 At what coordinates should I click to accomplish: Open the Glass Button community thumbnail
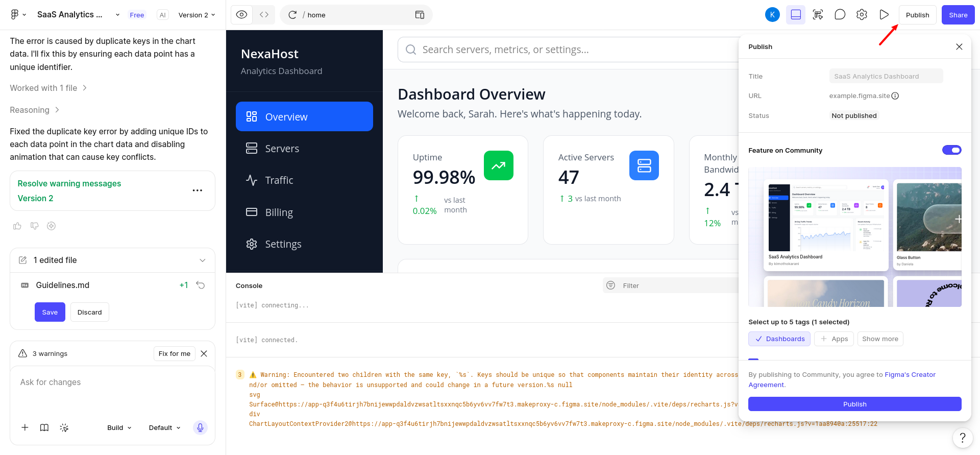[x=927, y=225]
